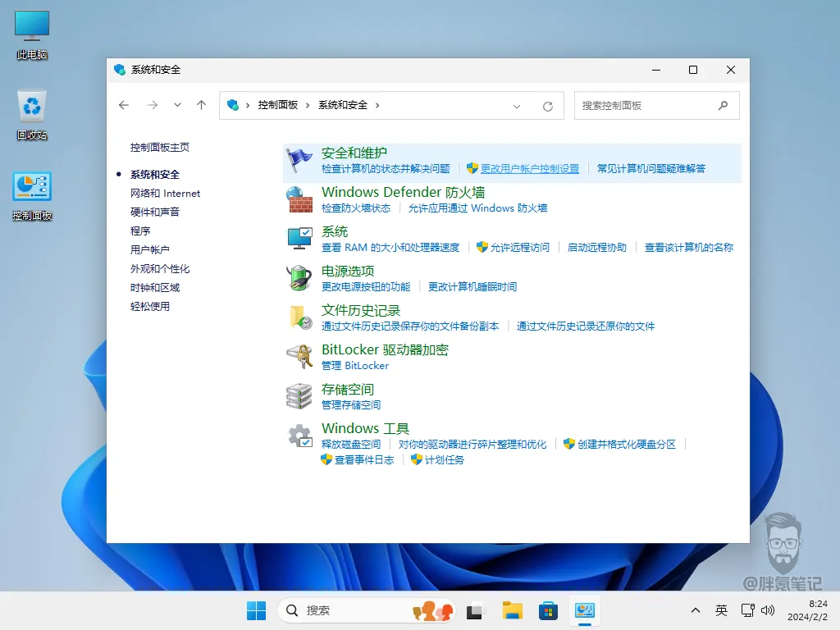Click 常见计算机问题疑难解答 link
The height and width of the screenshot is (630, 840).
click(x=651, y=169)
